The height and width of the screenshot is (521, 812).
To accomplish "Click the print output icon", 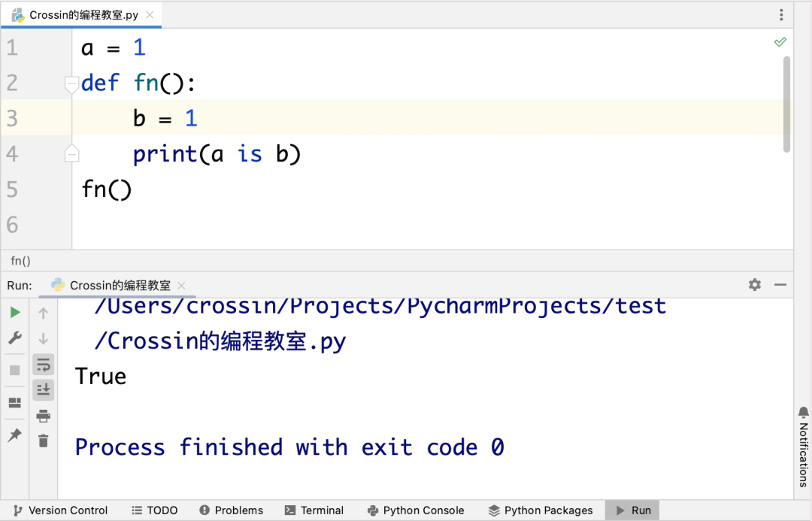I will [44, 415].
